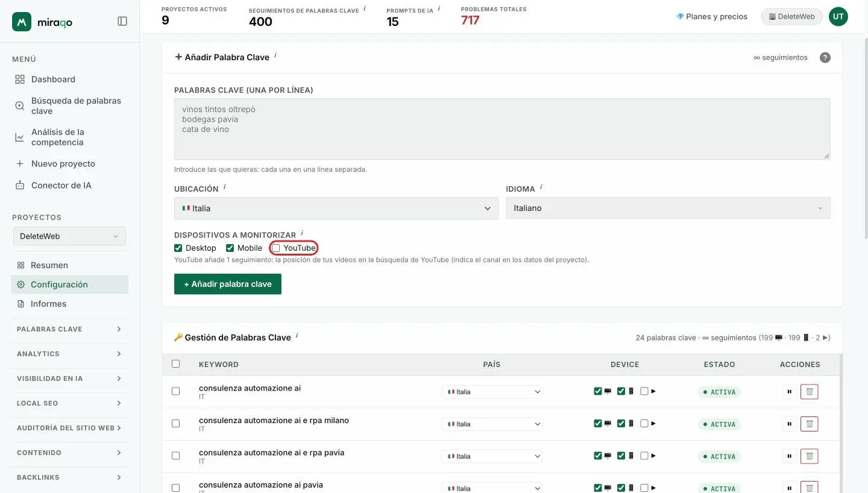The width and height of the screenshot is (868, 493).
Task: Show info for the Ubicación field
Action: click(224, 187)
